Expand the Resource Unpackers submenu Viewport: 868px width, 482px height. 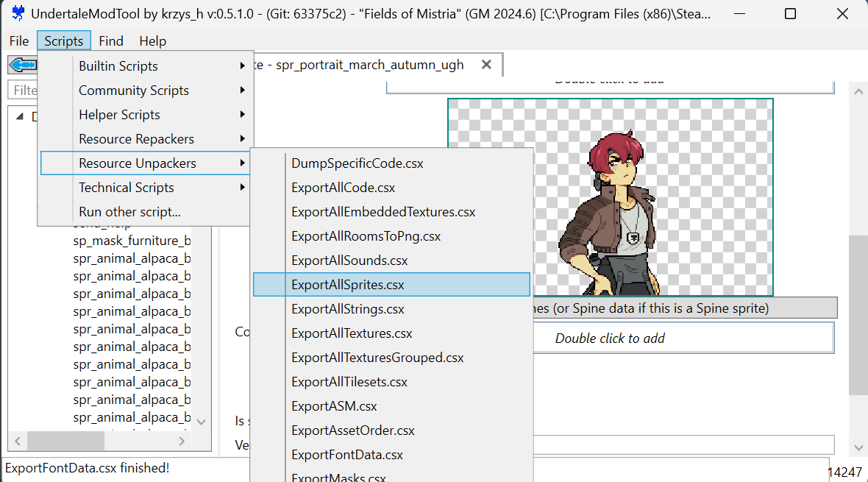tap(145, 163)
